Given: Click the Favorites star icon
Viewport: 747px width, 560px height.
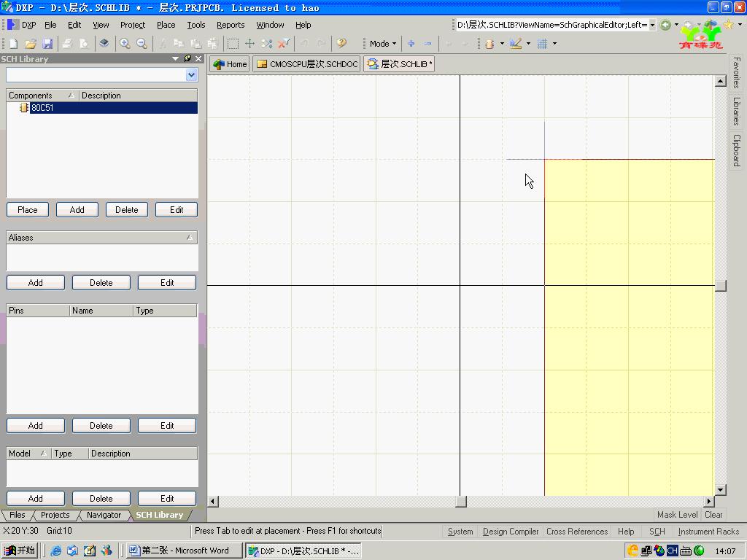Looking at the screenshot, I should (x=729, y=25).
